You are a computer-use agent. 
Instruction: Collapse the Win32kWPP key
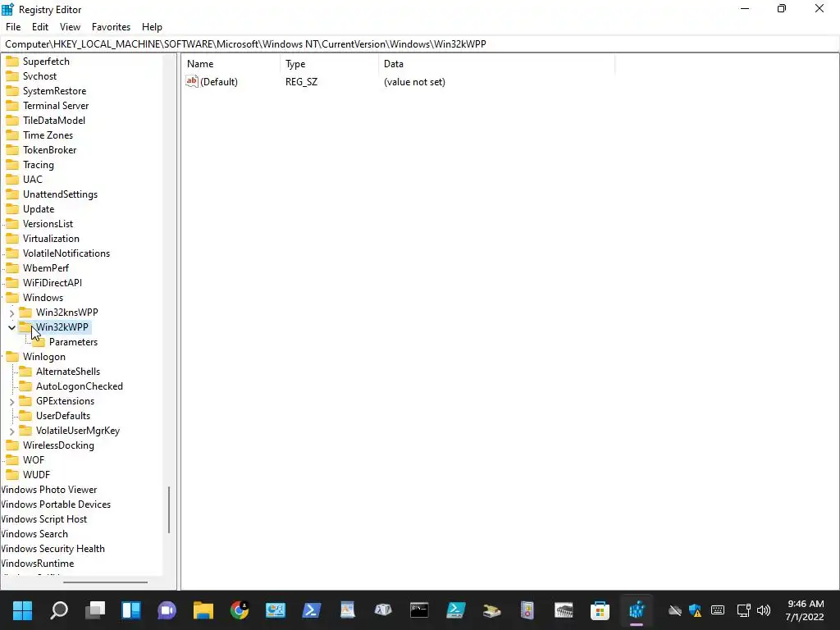(11, 327)
